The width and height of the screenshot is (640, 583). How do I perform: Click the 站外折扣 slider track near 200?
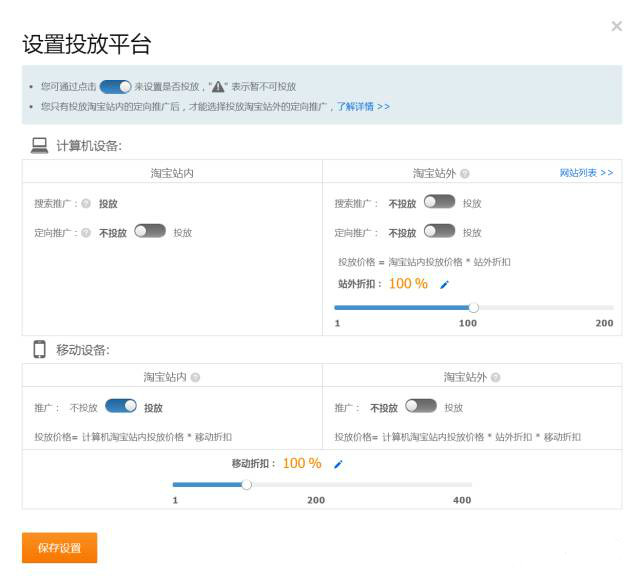point(610,308)
